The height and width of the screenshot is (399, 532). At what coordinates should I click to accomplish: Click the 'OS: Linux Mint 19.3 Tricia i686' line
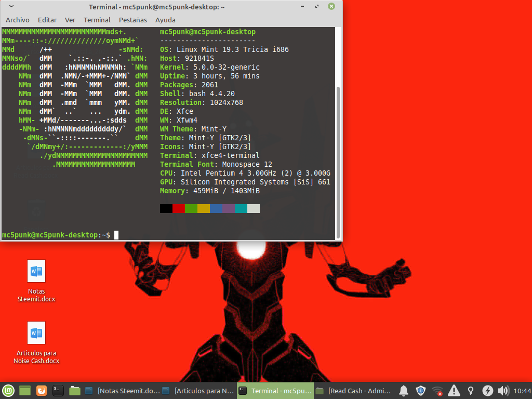click(224, 49)
